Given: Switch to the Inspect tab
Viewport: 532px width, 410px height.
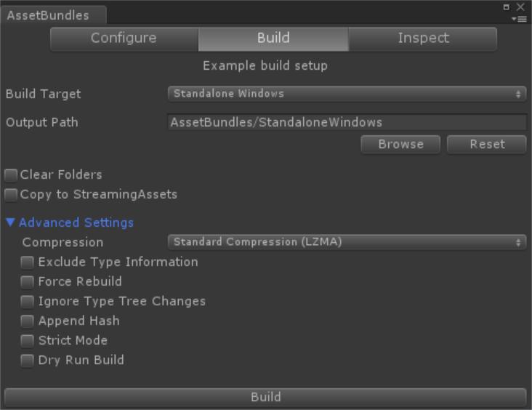Looking at the screenshot, I should [x=423, y=39].
